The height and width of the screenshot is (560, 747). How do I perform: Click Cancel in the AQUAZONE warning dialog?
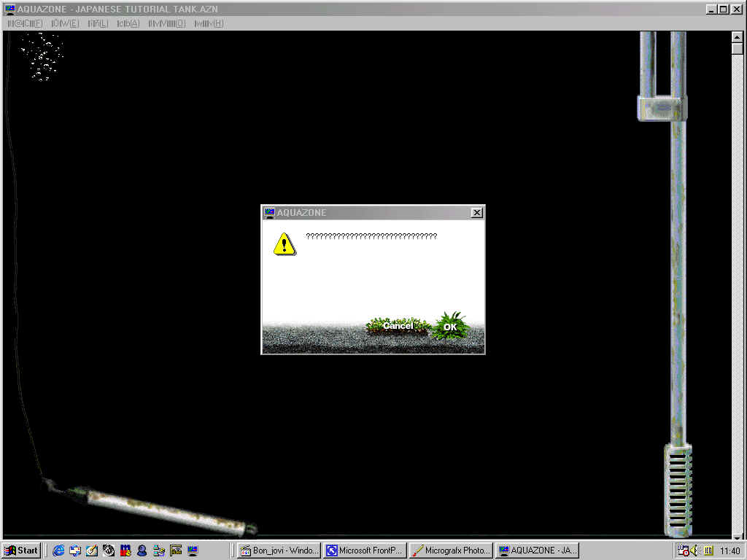pyautogui.click(x=398, y=326)
